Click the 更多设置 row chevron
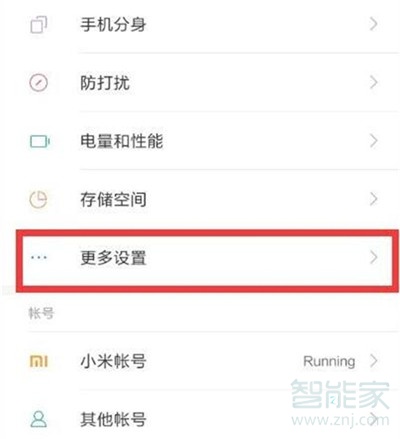 374,257
